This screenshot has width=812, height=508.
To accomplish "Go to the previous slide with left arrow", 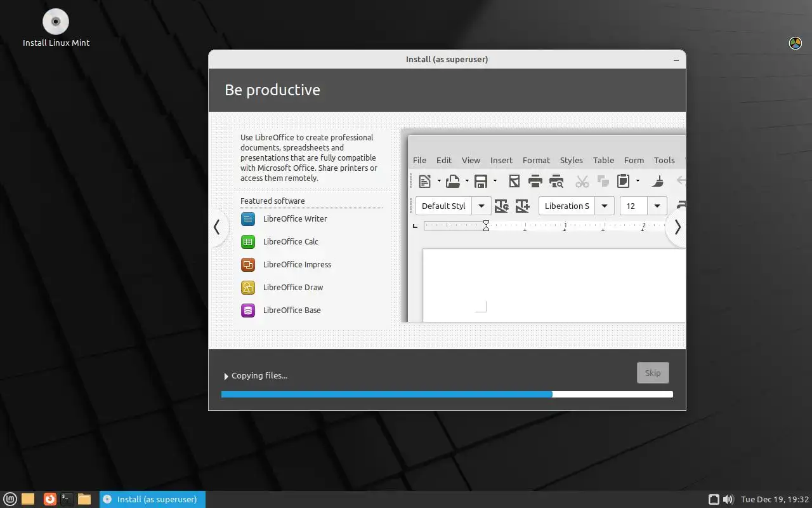I will (217, 227).
